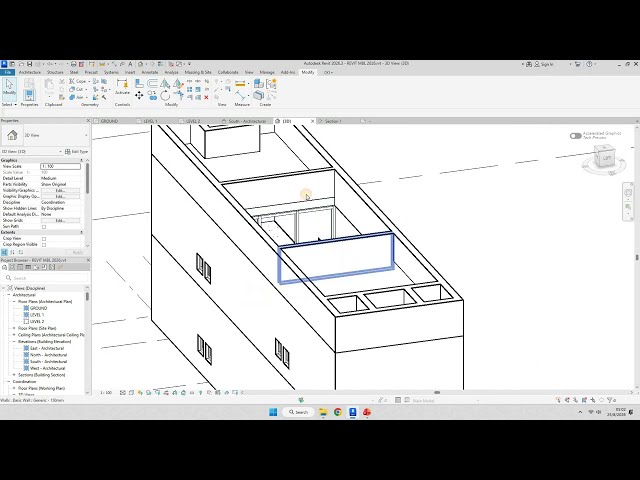Enable the Crop Region Visible checkbox

44,244
